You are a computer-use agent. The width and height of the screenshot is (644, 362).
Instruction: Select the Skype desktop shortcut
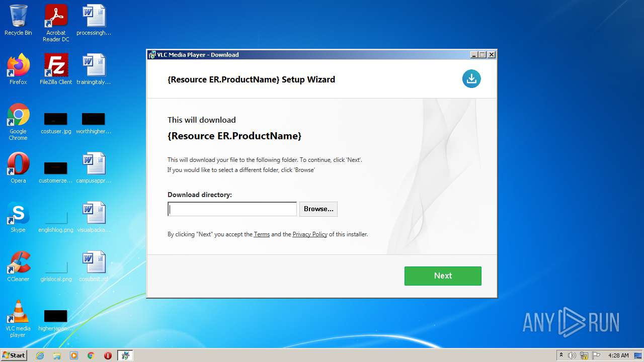tap(18, 217)
